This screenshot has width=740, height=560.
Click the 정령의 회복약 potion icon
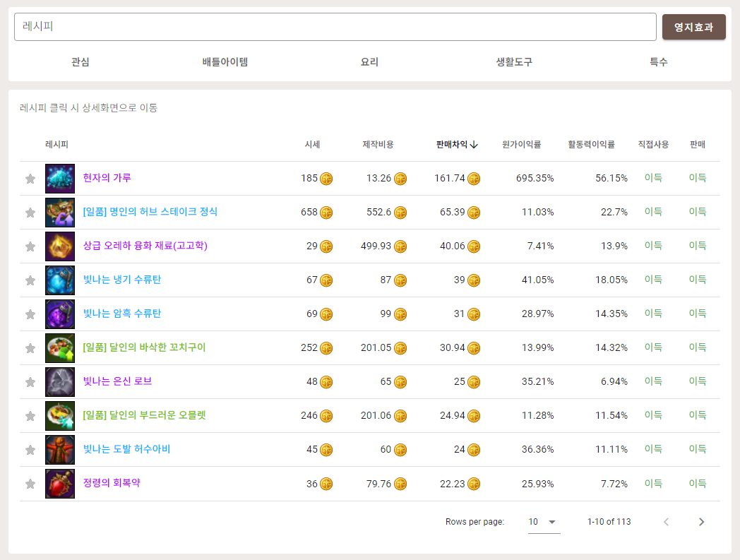tap(60, 484)
